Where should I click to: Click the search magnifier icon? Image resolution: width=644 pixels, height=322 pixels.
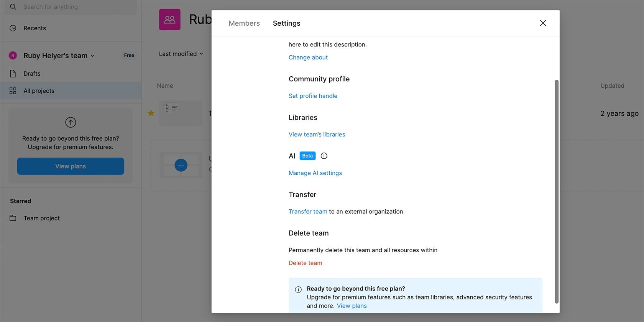click(13, 7)
